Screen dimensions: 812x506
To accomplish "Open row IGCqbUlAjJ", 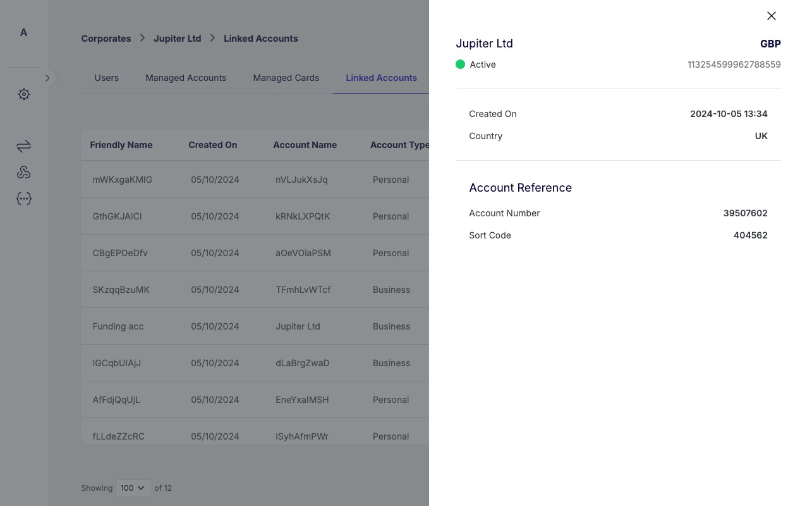I will pos(255,363).
